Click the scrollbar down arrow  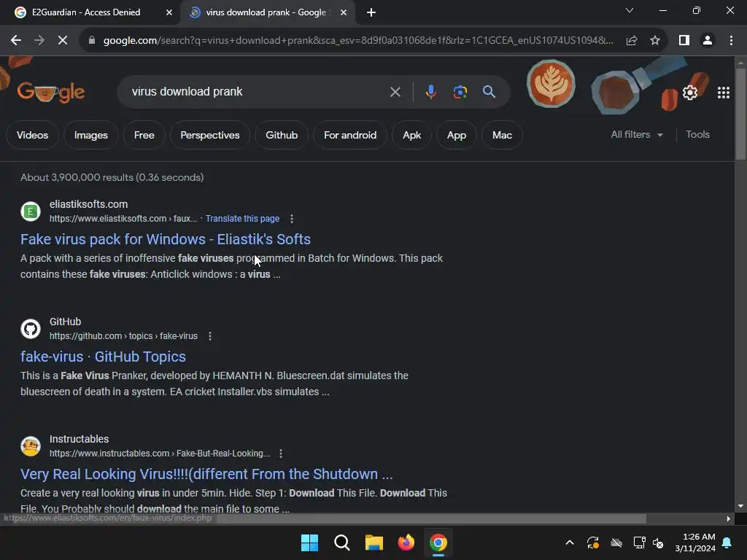pos(740,506)
